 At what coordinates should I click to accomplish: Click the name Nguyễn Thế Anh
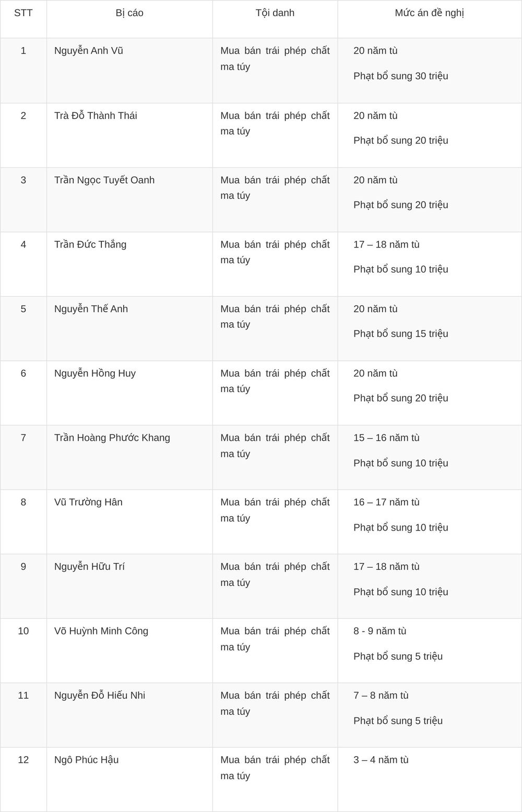tap(91, 309)
